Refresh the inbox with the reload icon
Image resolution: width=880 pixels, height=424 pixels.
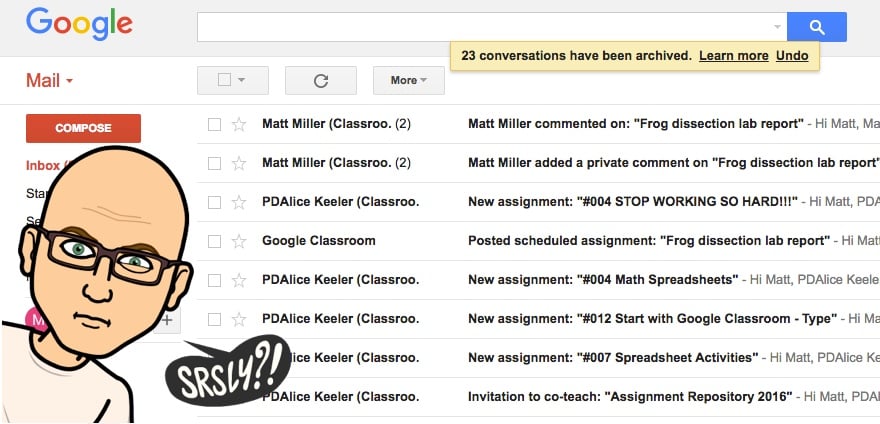pyautogui.click(x=320, y=81)
